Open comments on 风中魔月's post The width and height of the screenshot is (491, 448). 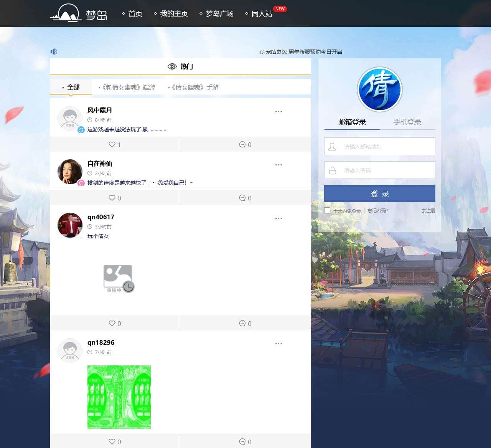tap(242, 144)
